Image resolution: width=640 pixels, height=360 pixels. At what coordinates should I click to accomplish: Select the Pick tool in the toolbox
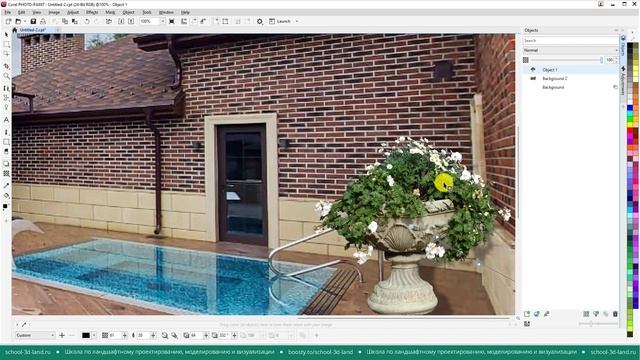coord(6,35)
